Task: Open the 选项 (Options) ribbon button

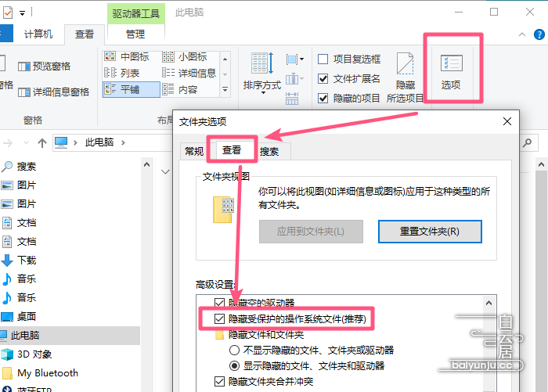Action: pyautogui.click(x=451, y=72)
